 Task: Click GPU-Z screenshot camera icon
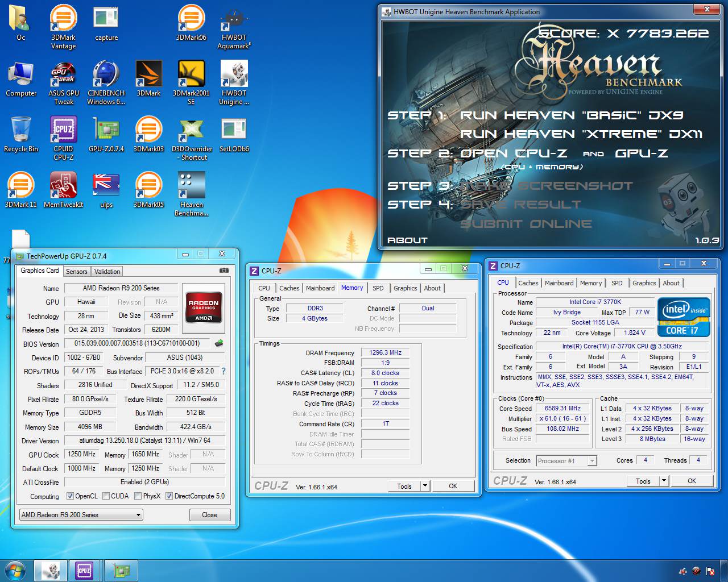(x=224, y=271)
